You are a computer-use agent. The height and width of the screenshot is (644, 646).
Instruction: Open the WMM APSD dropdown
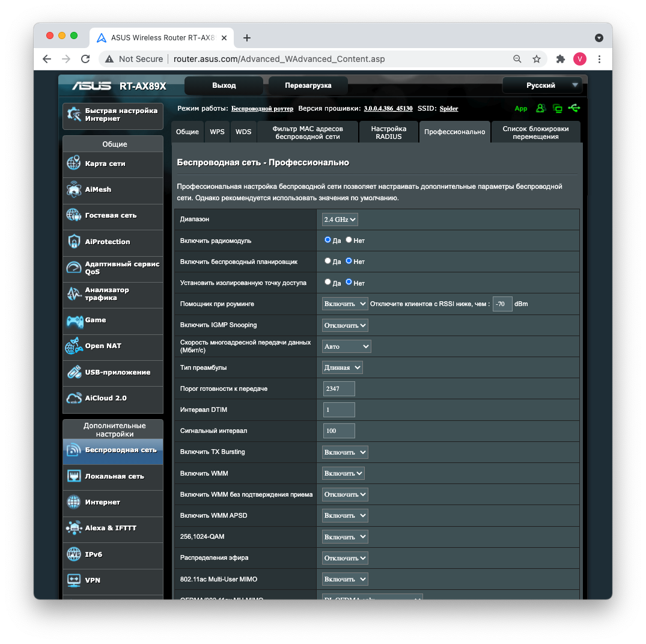(x=345, y=515)
